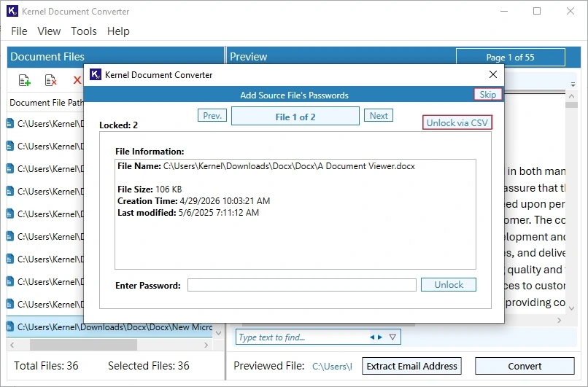Click the Unlock button
The width and height of the screenshot is (588, 387).
click(449, 285)
